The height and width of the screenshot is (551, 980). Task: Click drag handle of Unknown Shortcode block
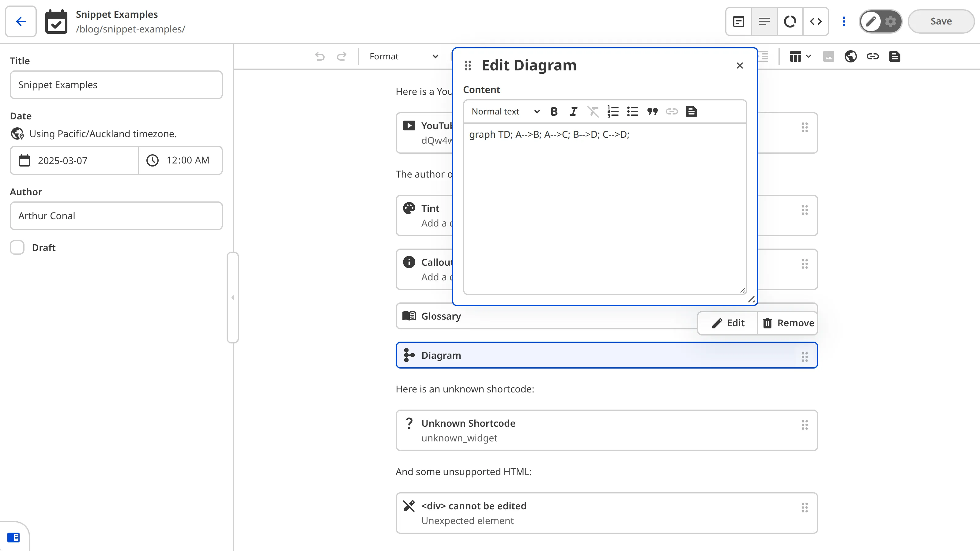pyautogui.click(x=805, y=425)
